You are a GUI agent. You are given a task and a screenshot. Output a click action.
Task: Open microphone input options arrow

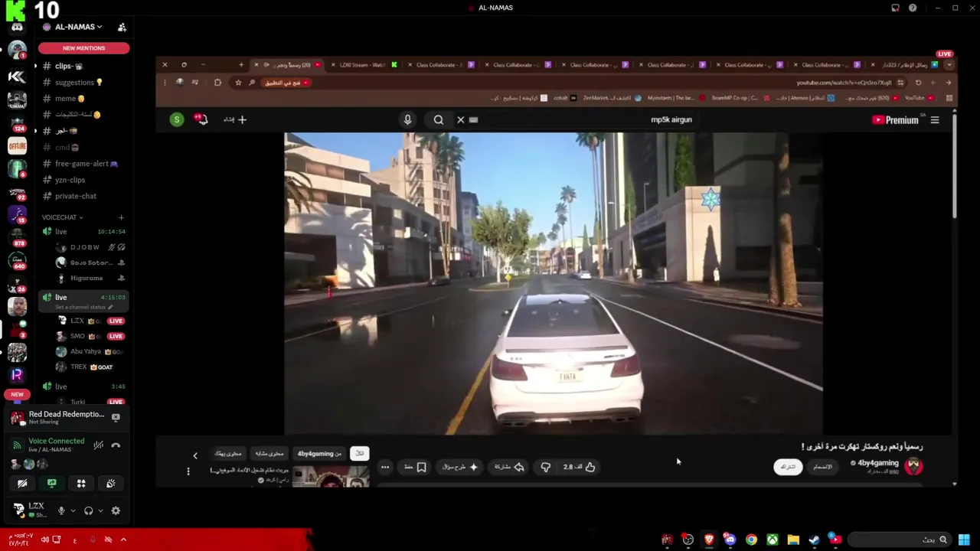tap(73, 510)
